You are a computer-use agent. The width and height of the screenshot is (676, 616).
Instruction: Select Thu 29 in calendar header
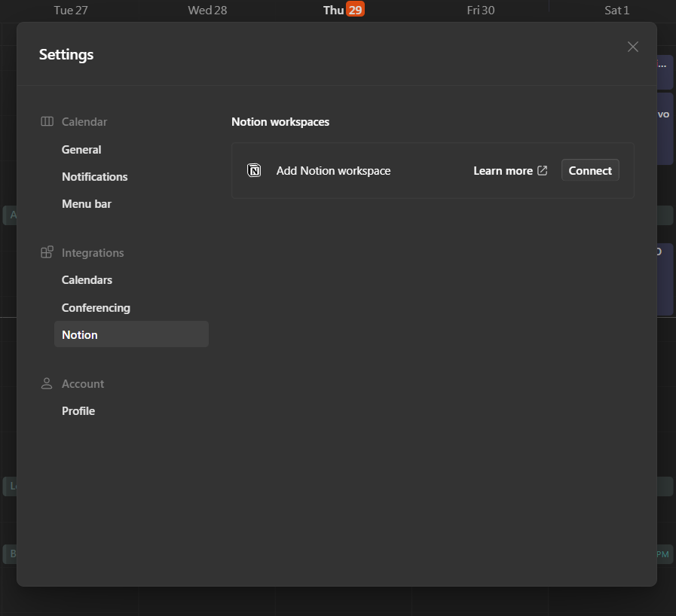(344, 10)
